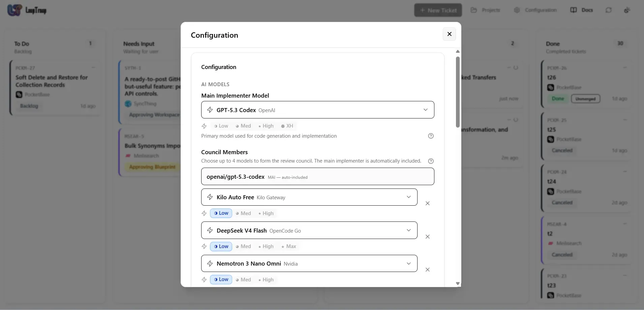Open Docs in the top bar
Screen dimensions: 644x310
click(x=581, y=10)
